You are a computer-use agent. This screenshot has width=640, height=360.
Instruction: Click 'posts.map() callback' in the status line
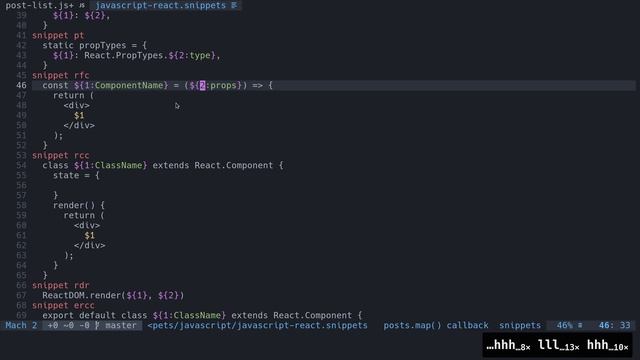436,325
